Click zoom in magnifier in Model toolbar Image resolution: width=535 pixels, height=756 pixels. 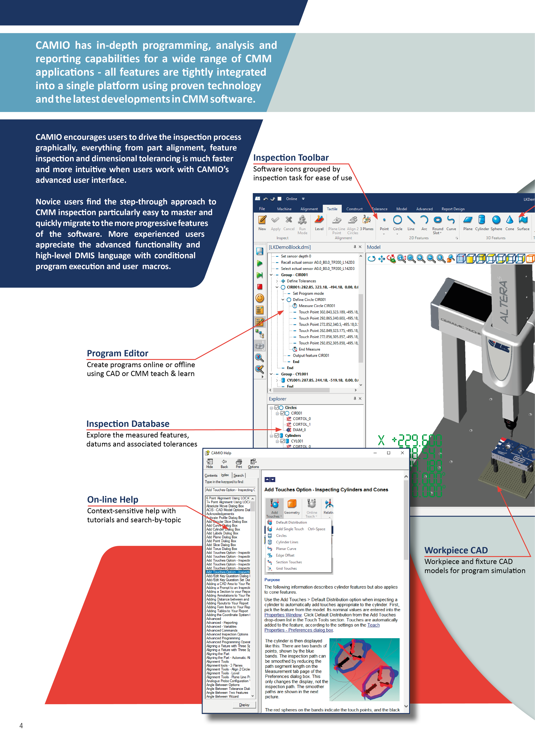(421, 259)
